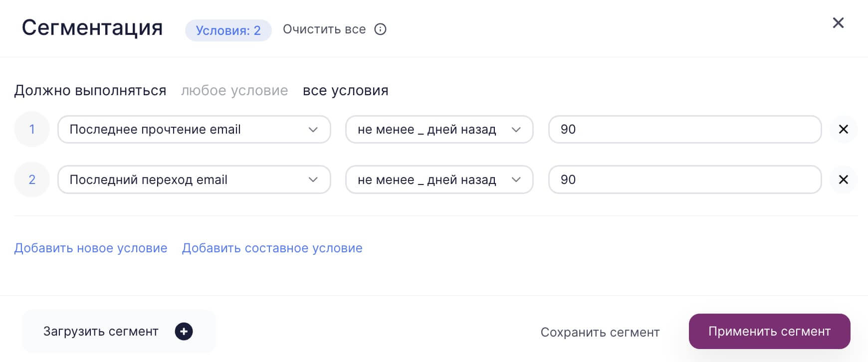Remove condition 1 with its X icon

(x=844, y=129)
